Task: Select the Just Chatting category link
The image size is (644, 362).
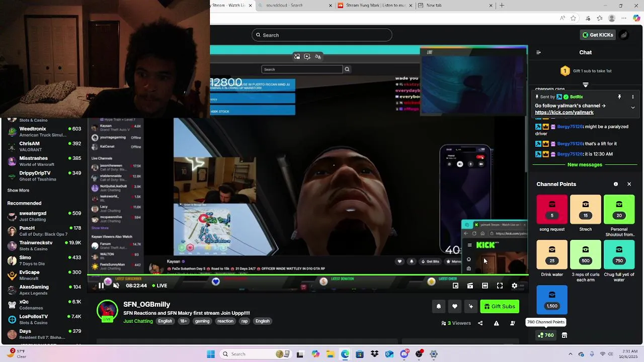Action: pos(138,321)
